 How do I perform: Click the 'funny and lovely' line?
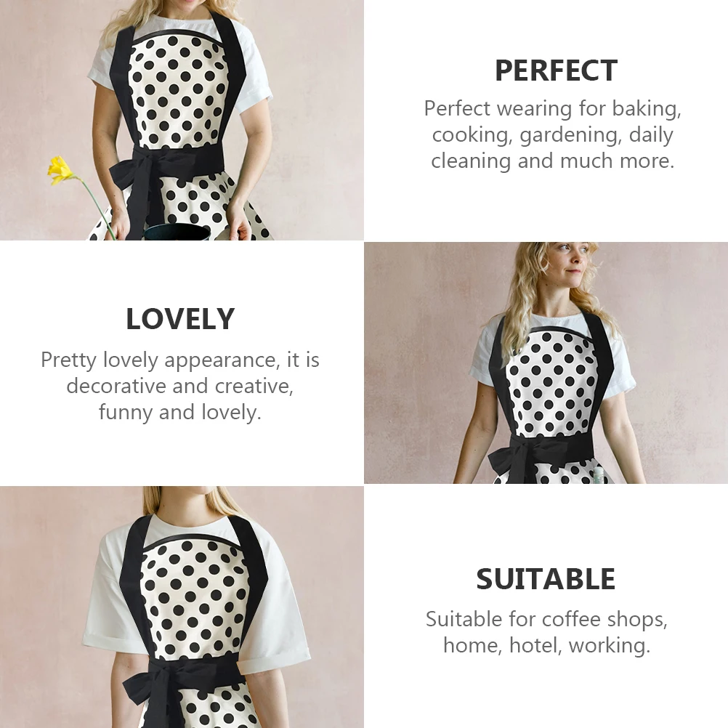click(180, 412)
